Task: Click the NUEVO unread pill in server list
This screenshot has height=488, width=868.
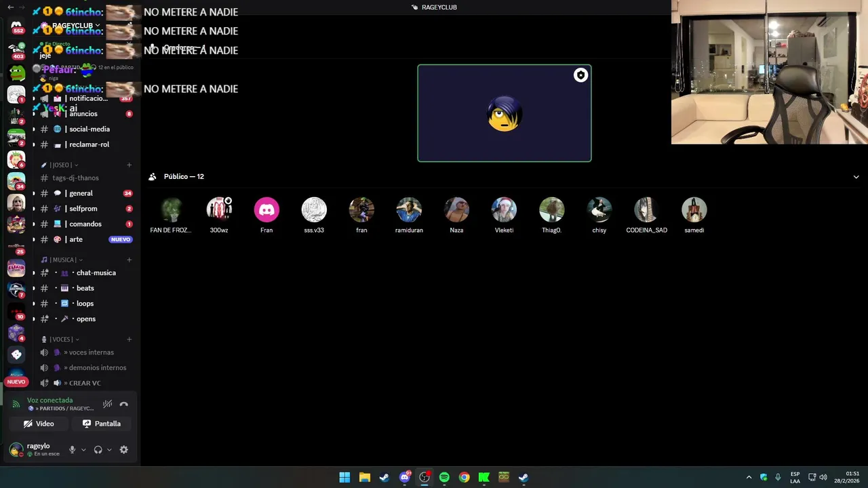Action: pos(16,382)
